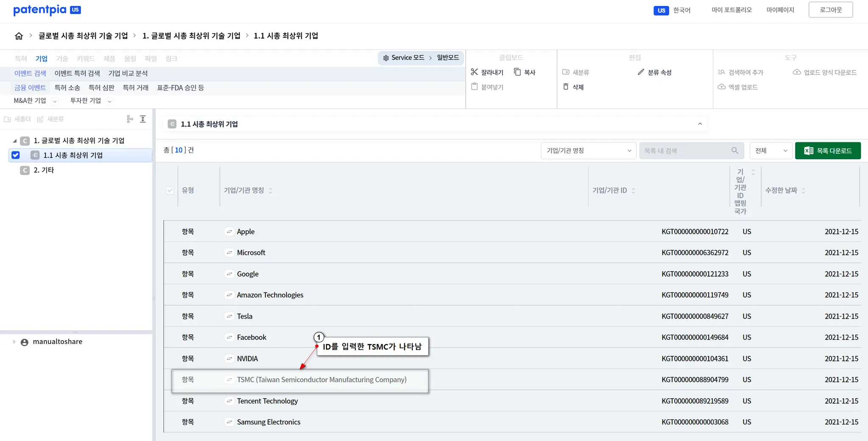
Task: Toggle the US language badge
Action: pyautogui.click(x=661, y=10)
